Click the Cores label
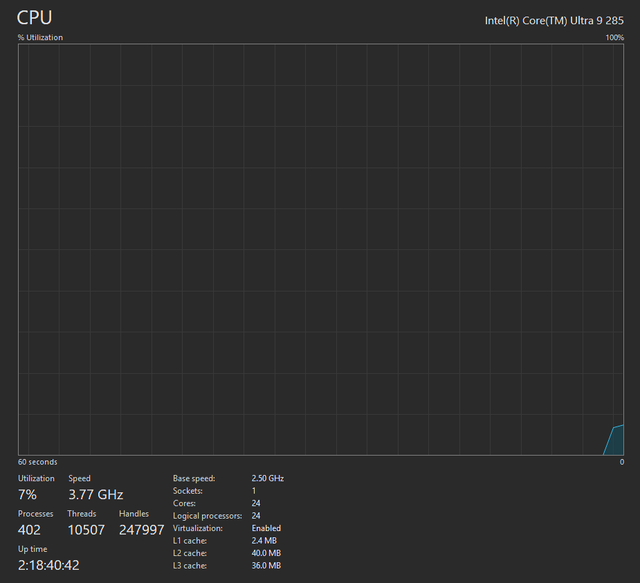The width and height of the screenshot is (640, 583). [x=184, y=503]
